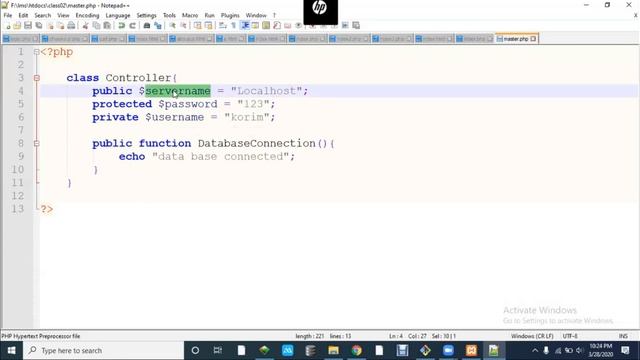Collapse the DatabaseConnection function fold at line 8

coord(37,143)
